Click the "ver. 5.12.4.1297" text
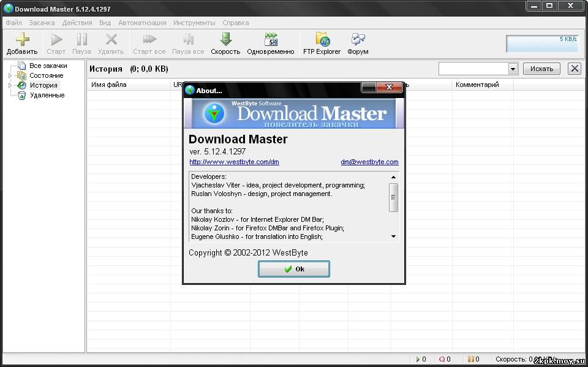 pos(217,151)
